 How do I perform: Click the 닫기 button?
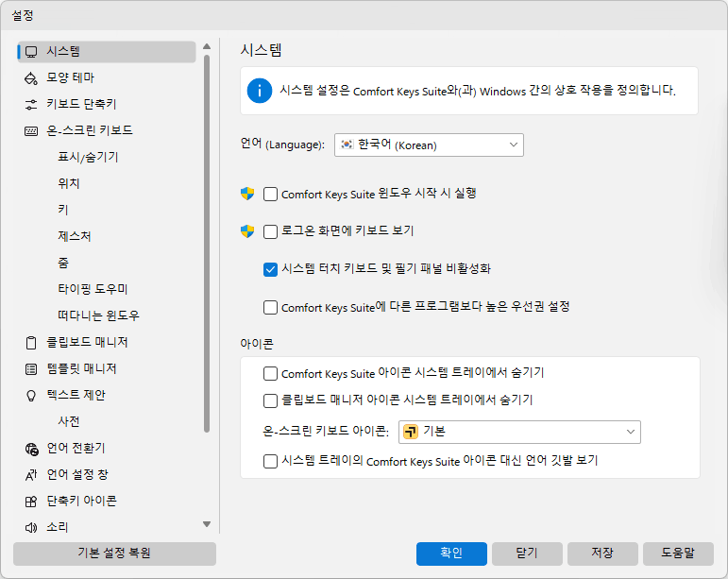527,553
